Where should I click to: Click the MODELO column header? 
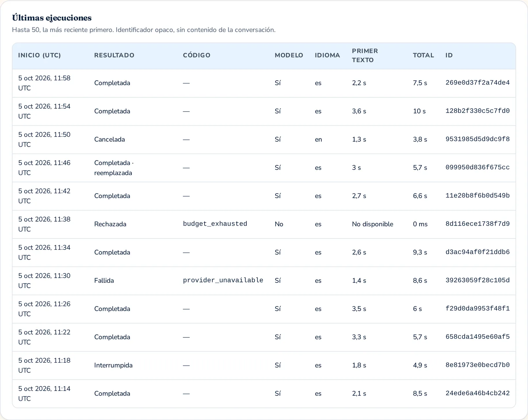289,55
